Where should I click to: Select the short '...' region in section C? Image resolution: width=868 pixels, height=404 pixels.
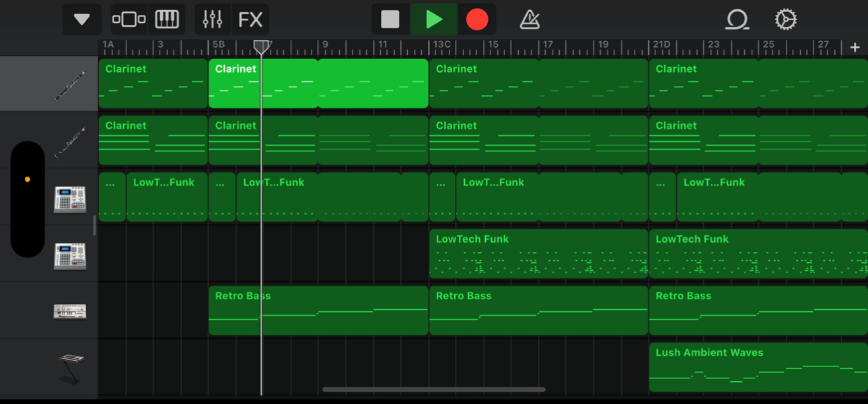click(x=442, y=197)
